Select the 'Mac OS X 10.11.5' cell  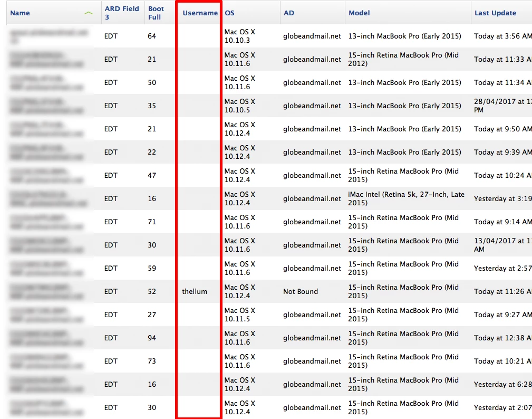click(239, 315)
